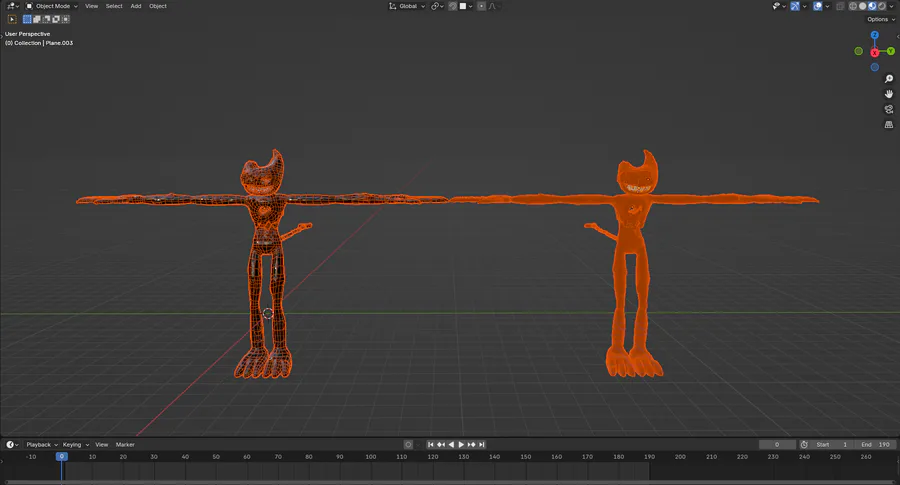
Task: Open the Keying popover in timeline
Action: click(75, 444)
